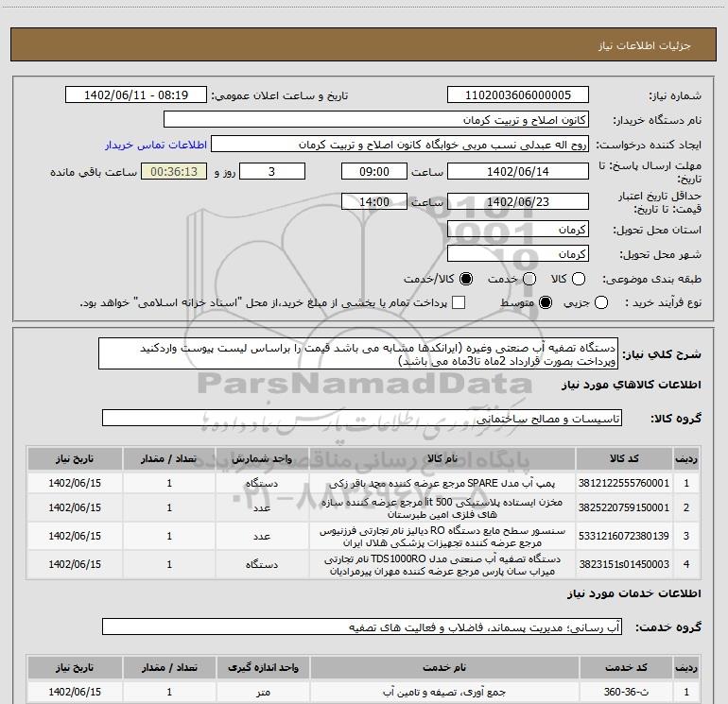Viewport: 728px width, 704px height.
Task: Choose the متوسط purchase type radio
Action: (546, 303)
